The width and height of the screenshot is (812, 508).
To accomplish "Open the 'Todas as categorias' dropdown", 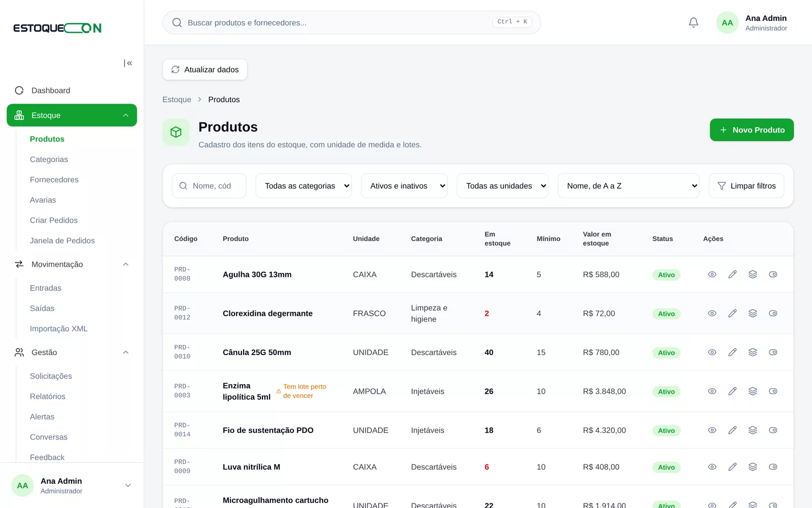I will [x=303, y=186].
